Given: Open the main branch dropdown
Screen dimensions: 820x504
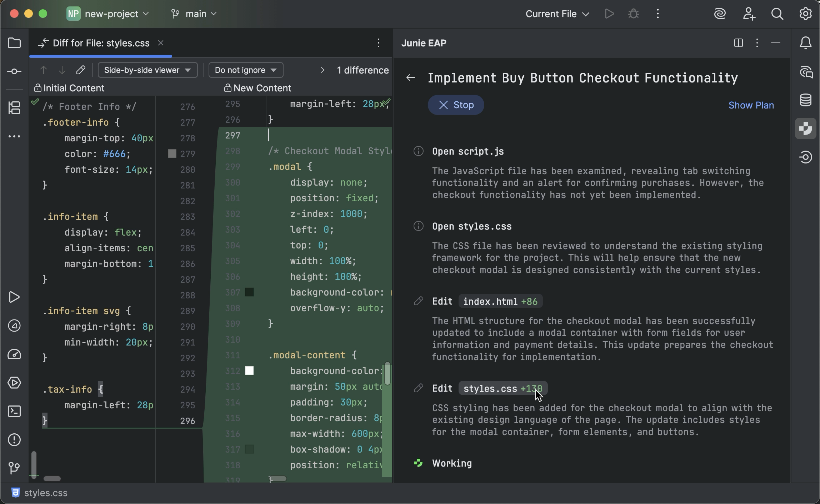Looking at the screenshot, I should click(x=194, y=14).
